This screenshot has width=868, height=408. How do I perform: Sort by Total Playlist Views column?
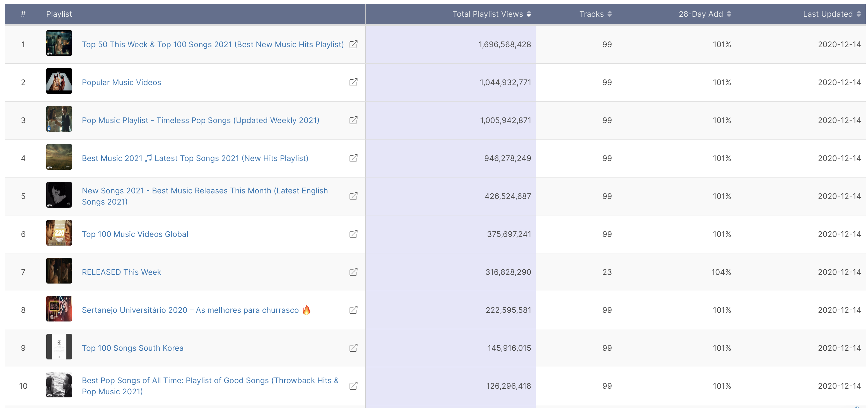pos(529,14)
